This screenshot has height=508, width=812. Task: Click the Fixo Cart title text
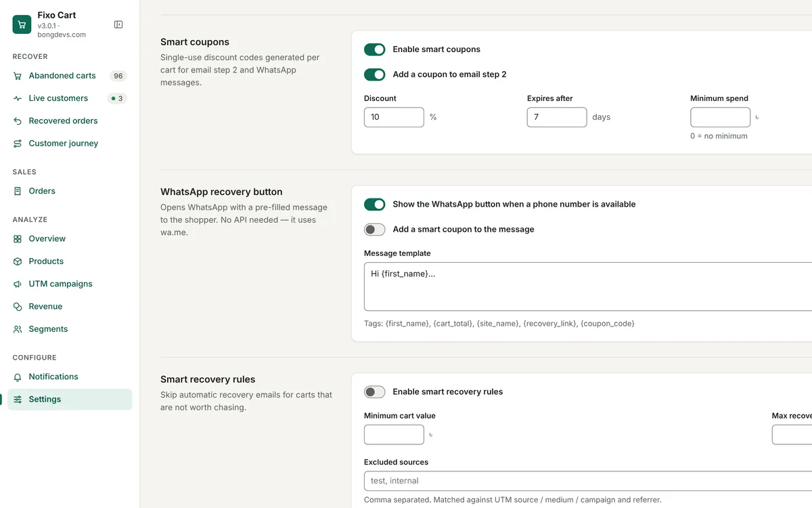(57, 15)
